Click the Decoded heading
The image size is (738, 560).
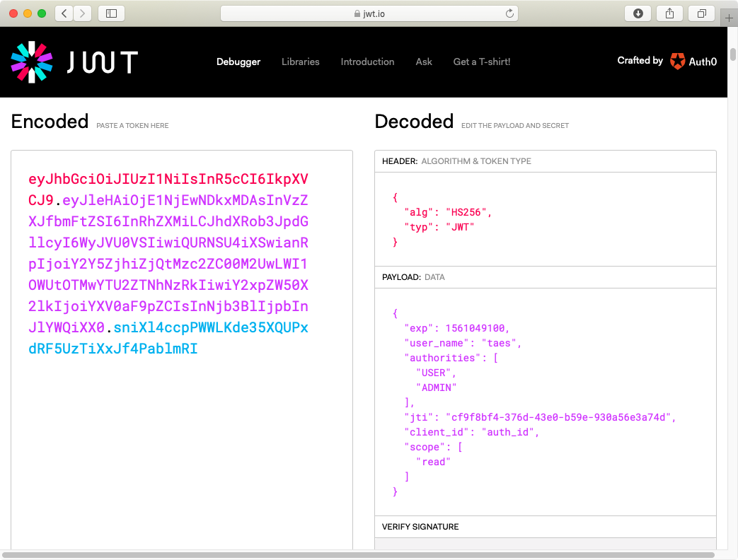coord(414,122)
